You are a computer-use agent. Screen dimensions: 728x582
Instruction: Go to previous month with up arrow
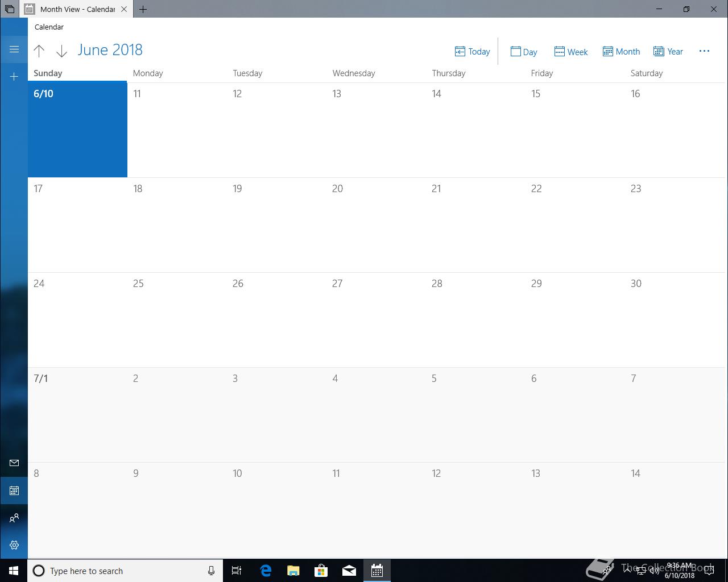click(x=39, y=51)
